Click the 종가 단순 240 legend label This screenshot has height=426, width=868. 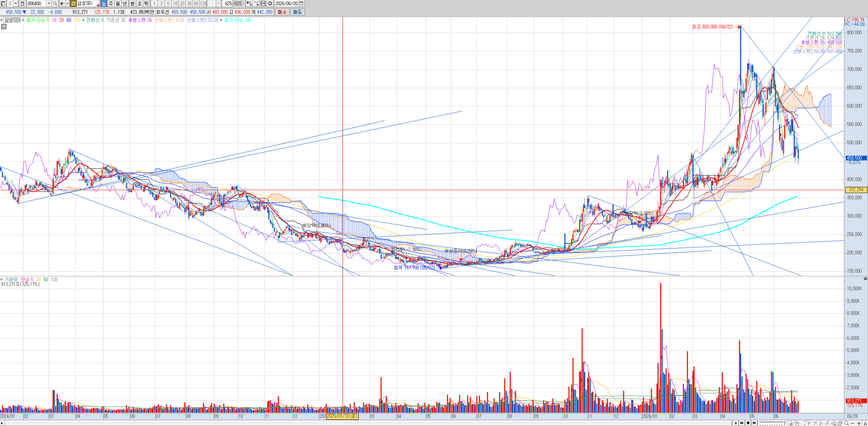coord(238,20)
